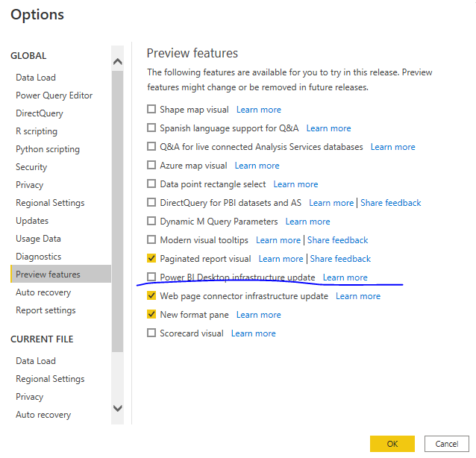Share feedback on Modern visual tooltips

pyautogui.click(x=337, y=240)
